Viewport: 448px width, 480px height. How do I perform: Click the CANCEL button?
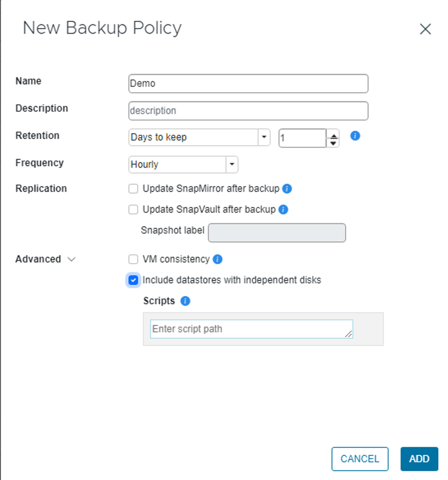359,459
